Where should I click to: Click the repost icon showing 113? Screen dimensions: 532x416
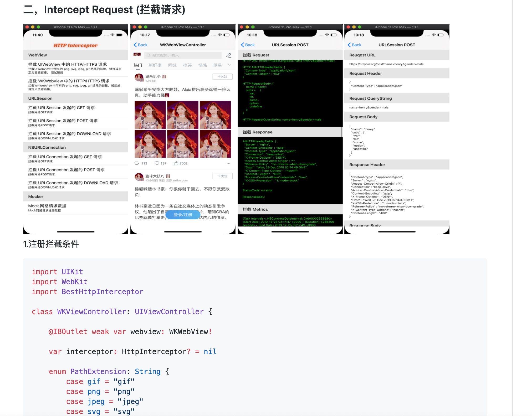pyautogui.click(x=137, y=163)
